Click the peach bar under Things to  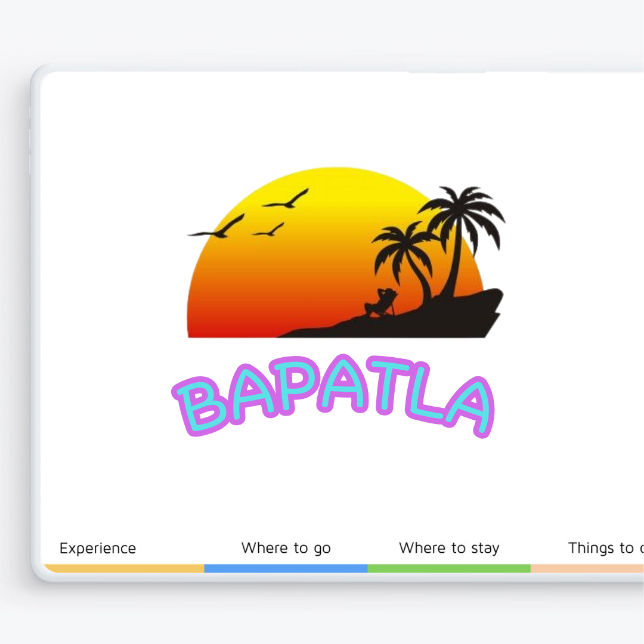[587, 568]
